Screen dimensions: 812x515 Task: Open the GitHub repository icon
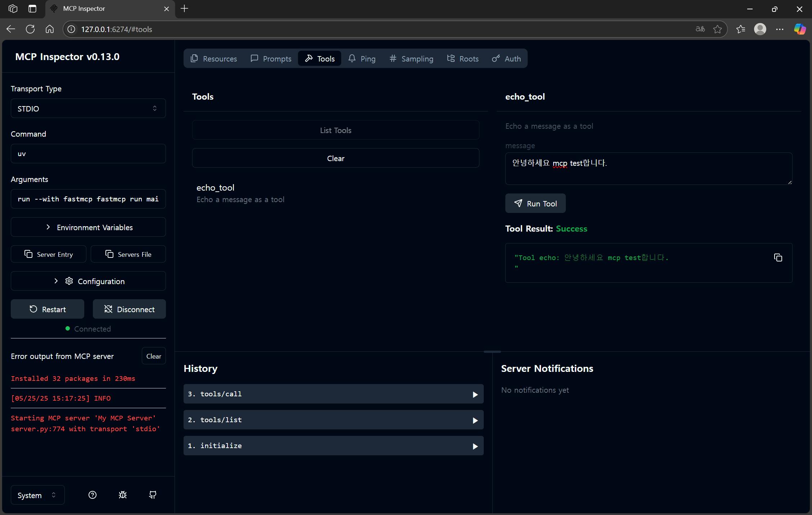(x=153, y=495)
